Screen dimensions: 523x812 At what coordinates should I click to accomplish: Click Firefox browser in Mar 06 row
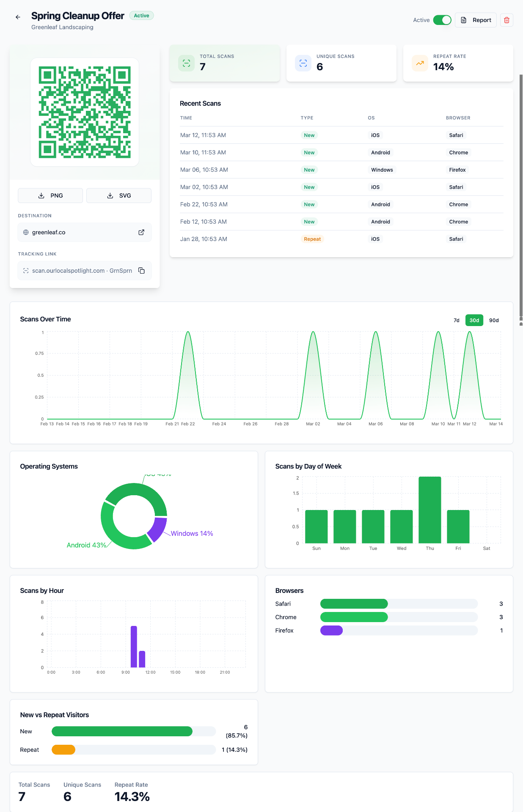(457, 170)
